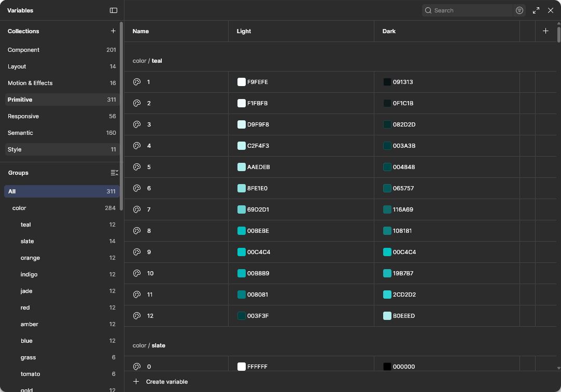Click the variables table vertical scrollbar
The image size is (561, 392).
click(x=559, y=34)
